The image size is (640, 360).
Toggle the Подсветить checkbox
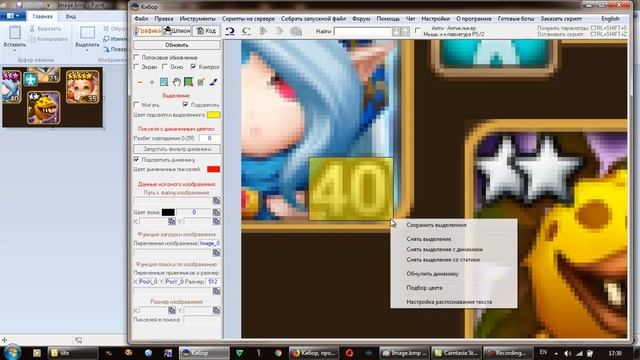[x=186, y=105]
